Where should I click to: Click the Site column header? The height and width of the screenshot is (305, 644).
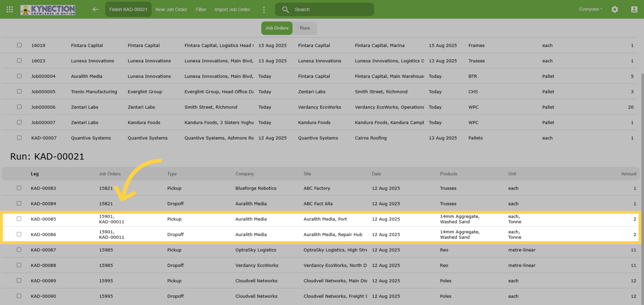(307, 174)
